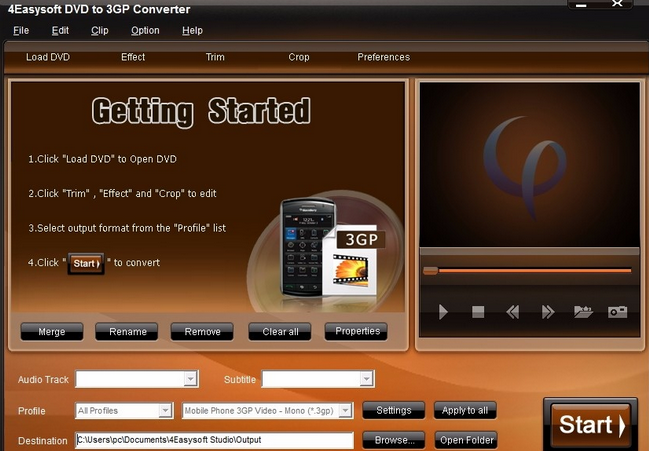Open Preferences from the toolbar
649x451 pixels.
point(384,57)
